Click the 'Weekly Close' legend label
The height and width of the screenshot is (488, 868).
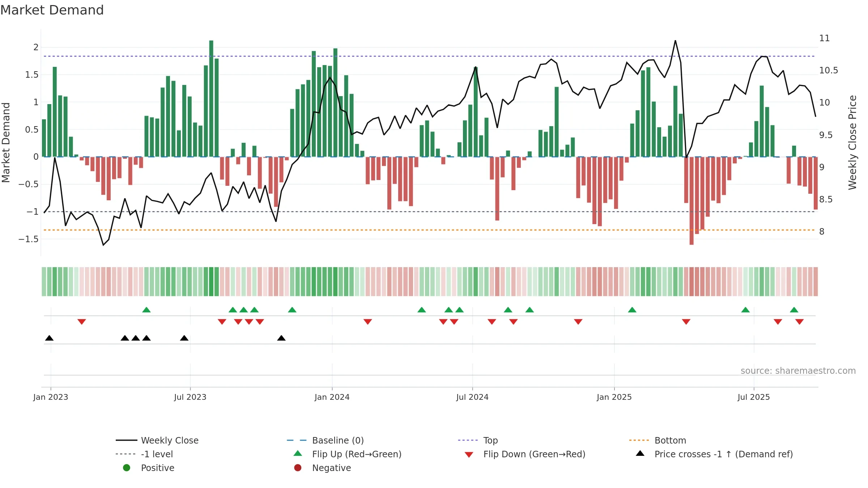[x=170, y=440]
